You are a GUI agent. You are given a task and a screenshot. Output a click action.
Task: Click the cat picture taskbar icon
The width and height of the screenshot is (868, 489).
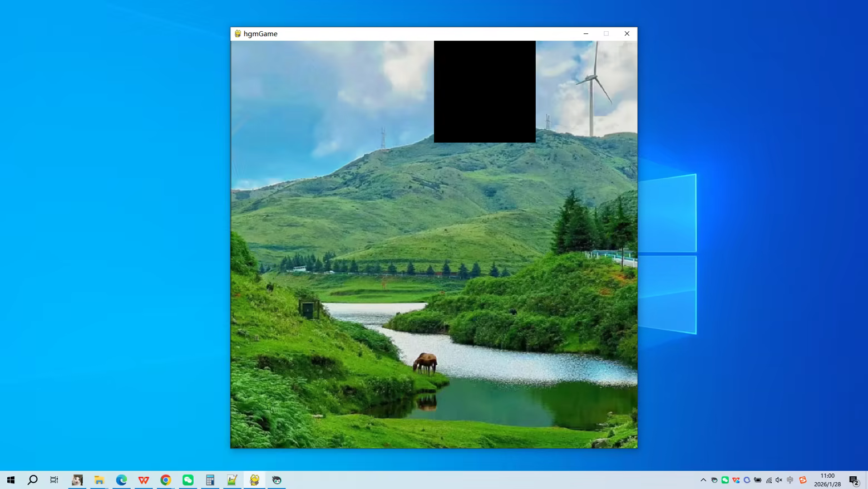click(77, 480)
